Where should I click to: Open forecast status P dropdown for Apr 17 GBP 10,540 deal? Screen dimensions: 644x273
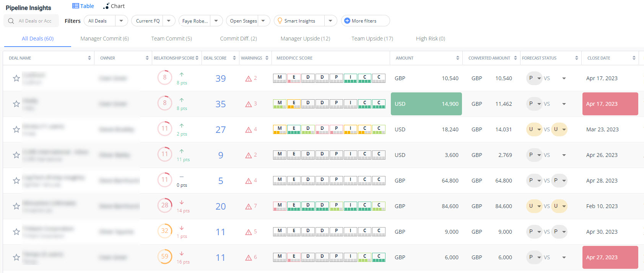click(534, 78)
